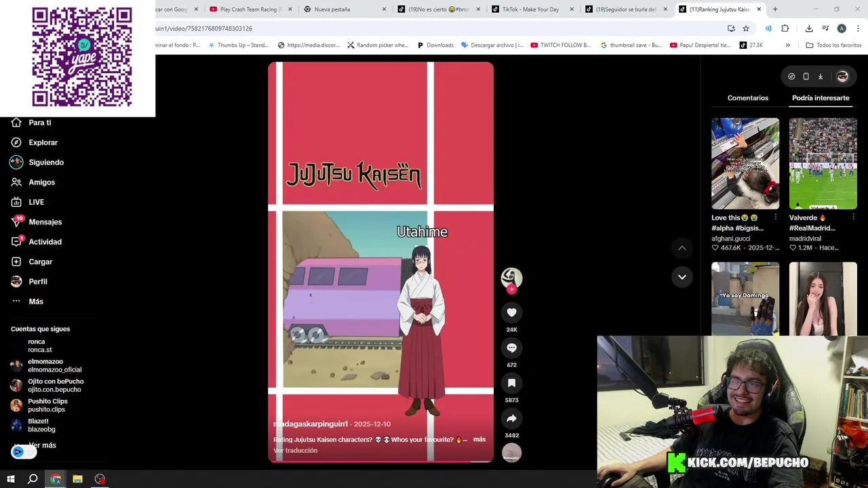Expand hidden bookmarks with double chevron
The image size is (868, 488).
point(787,45)
